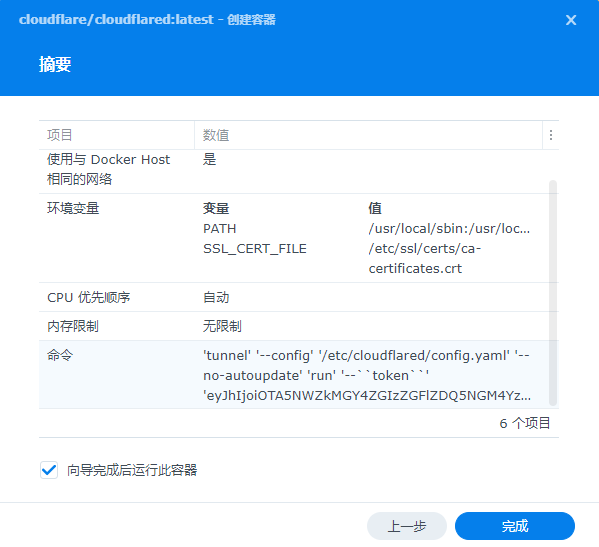Viewport: 599px width, 547px height.
Task: Click the 无限制 memory value
Action: pyautogui.click(x=222, y=326)
